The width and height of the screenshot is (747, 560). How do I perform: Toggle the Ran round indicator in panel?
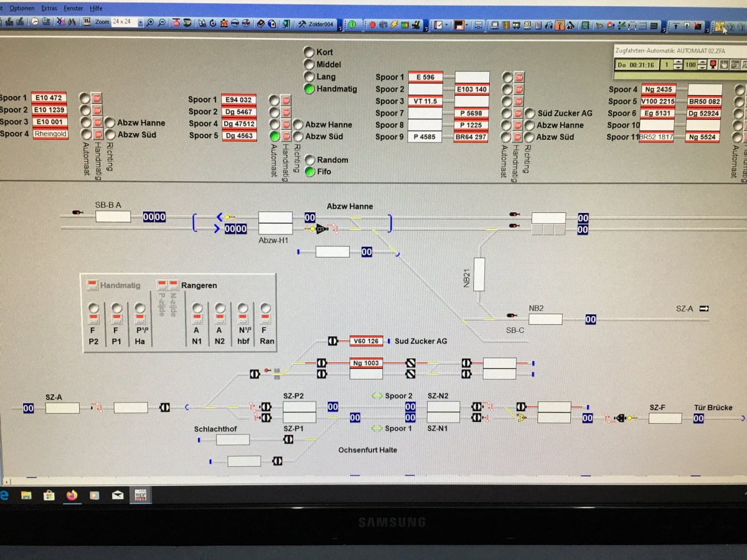266,309
